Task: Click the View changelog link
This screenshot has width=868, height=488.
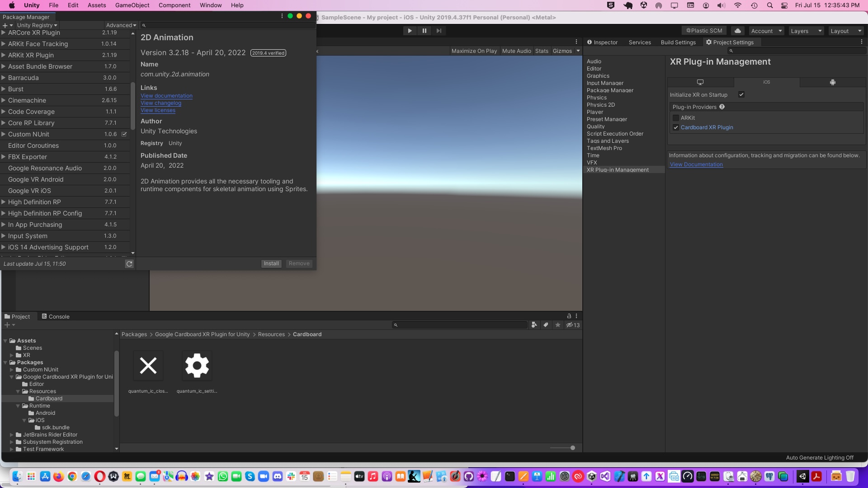Action: point(160,103)
